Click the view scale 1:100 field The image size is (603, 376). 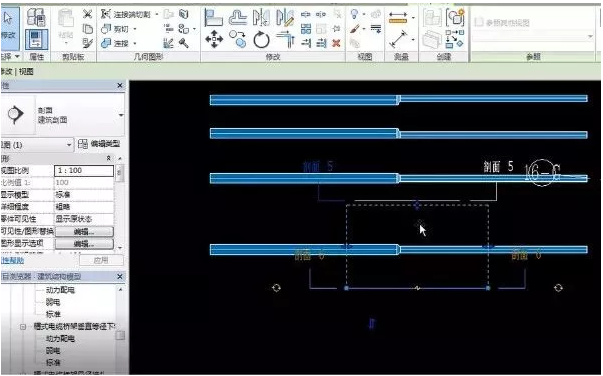coord(84,170)
